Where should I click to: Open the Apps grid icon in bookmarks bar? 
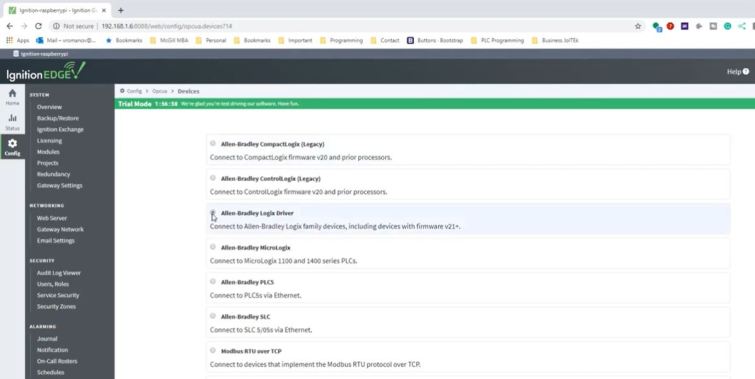click(x=9, y=40)
